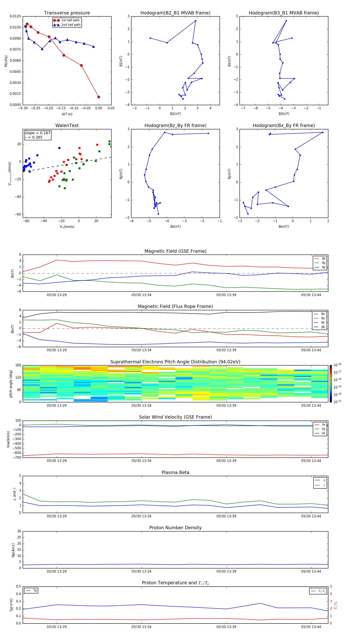
Task: Click the 'VA(km/s)' x-axis label
Action: [67, 227]
